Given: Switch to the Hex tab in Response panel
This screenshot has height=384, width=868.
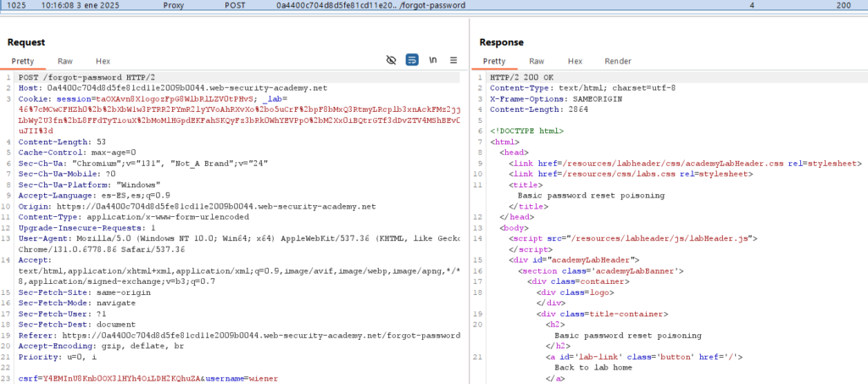Looking at the screenshot, I should click(x=576, y=61).
